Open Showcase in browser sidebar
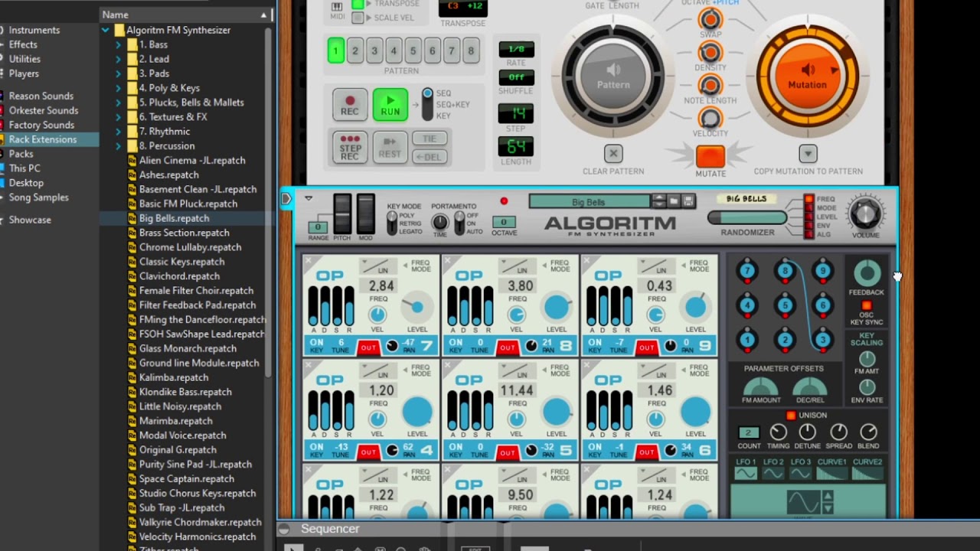The image size is (980, 551). tap(30, 220)
